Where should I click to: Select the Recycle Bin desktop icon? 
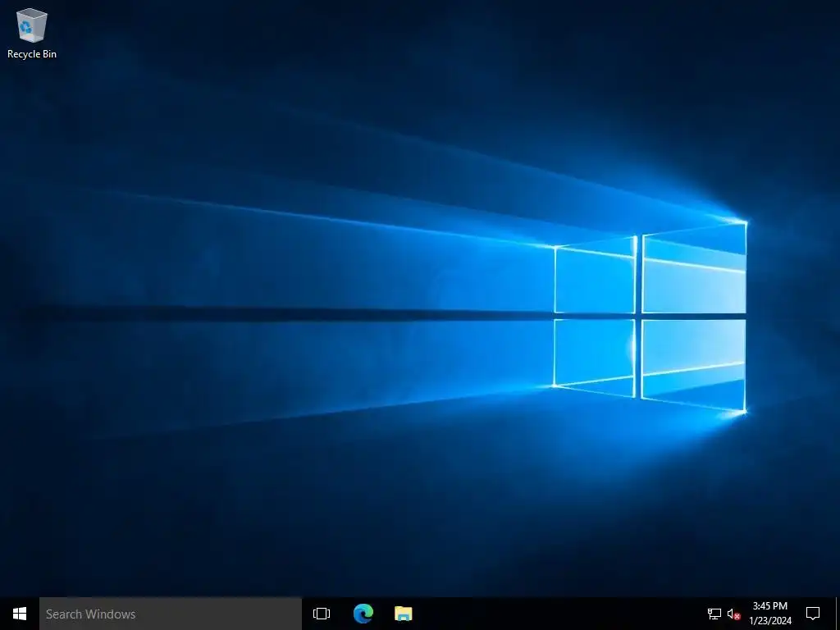[x=32, y=33]
